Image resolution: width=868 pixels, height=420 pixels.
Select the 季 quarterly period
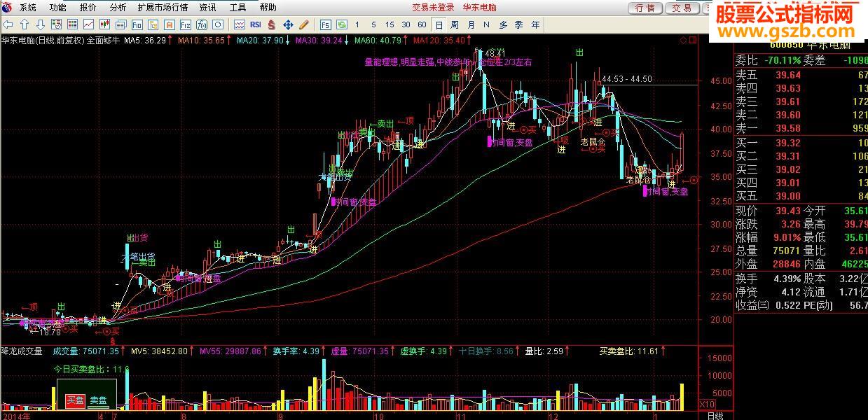tap(519, 24)
